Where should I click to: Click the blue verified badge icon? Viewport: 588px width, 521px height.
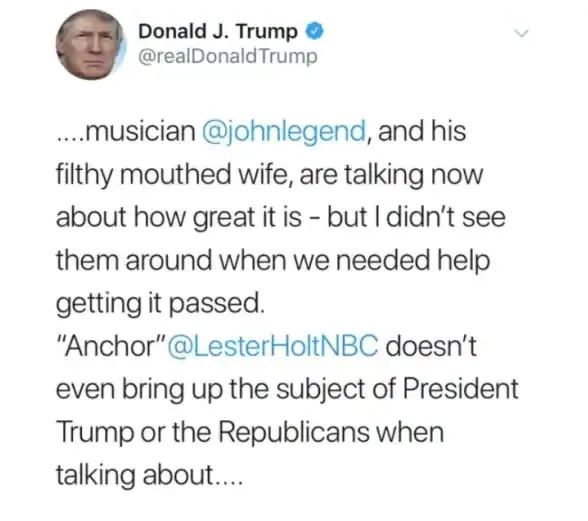(x=315, y=32)
